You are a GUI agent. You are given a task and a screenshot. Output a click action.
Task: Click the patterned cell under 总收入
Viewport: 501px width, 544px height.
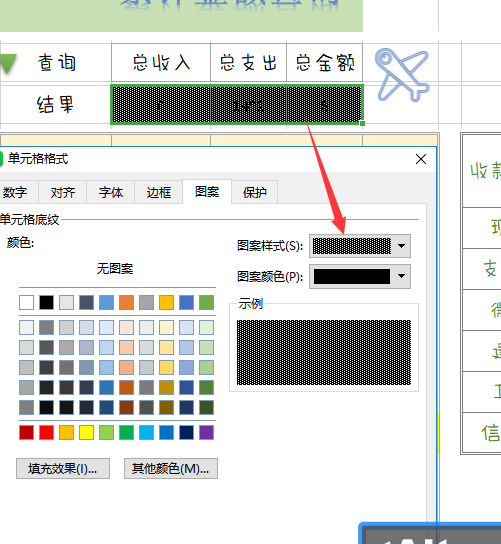pyautogui.click(x=161, y=104)
